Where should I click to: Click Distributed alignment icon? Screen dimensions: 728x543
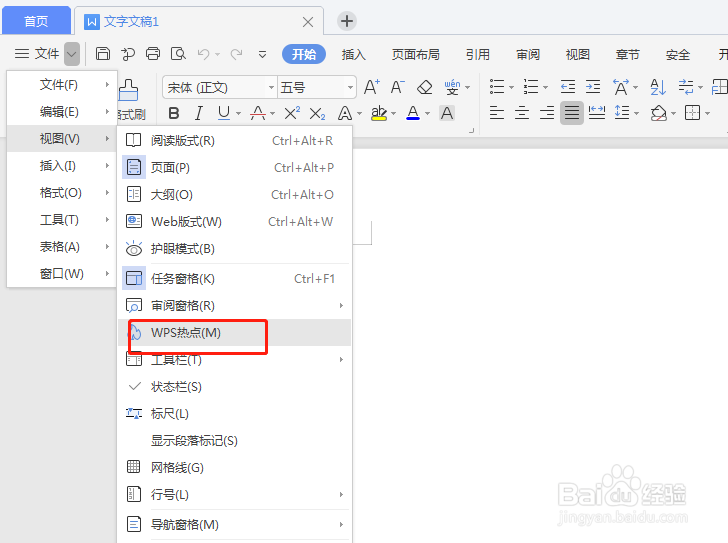click(x=597, y=113)
